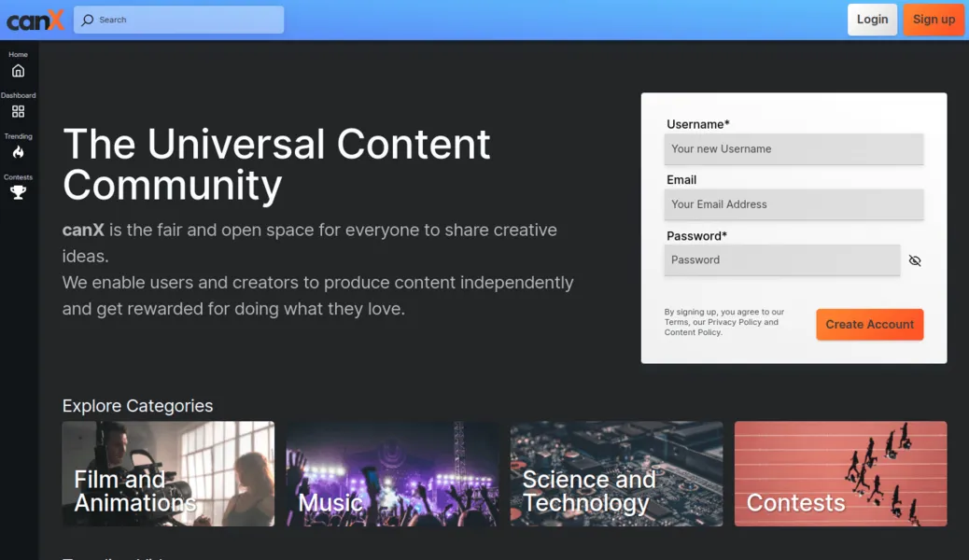
Task: Select the Music category thumbnail
Action: tap(392, 473)
